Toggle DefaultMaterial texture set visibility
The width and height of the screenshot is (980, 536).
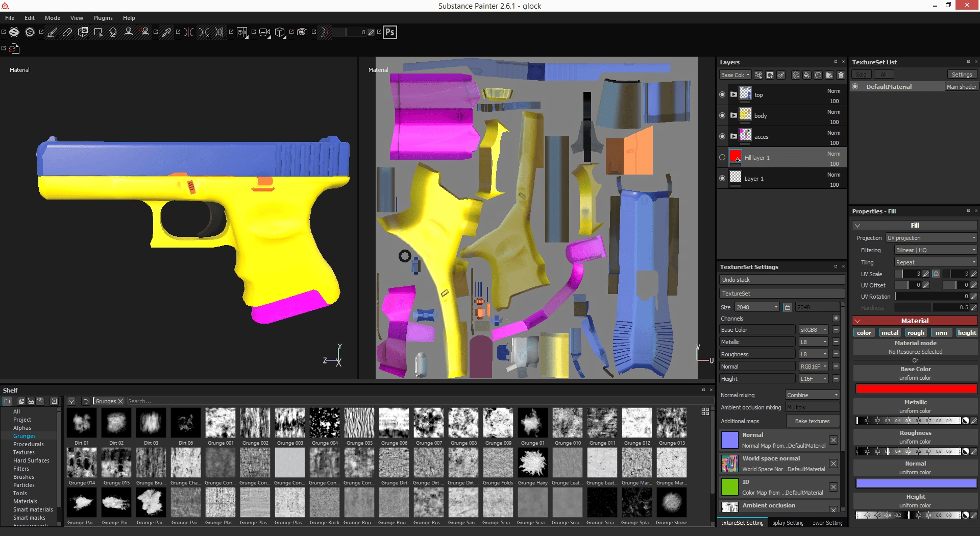pos(855,86)
